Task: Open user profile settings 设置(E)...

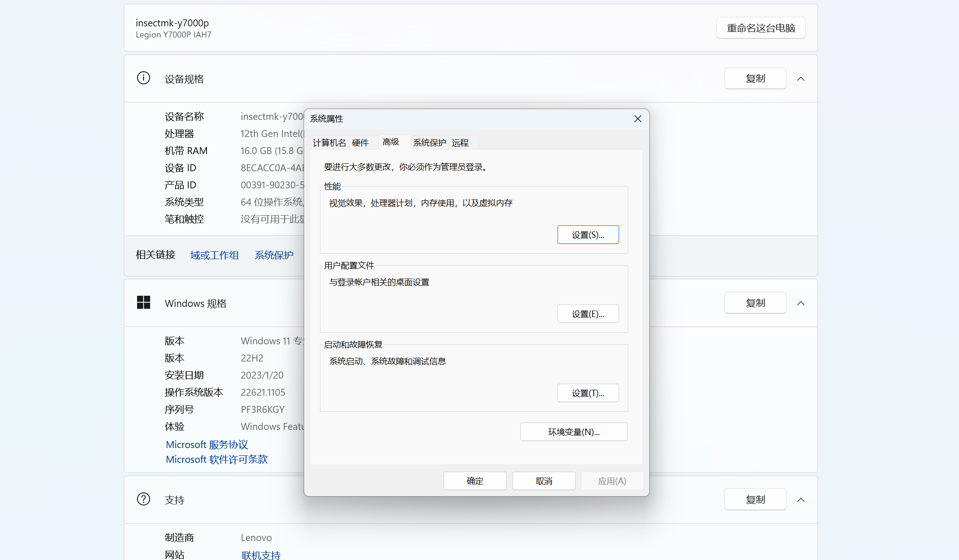Action: [588, 314]
